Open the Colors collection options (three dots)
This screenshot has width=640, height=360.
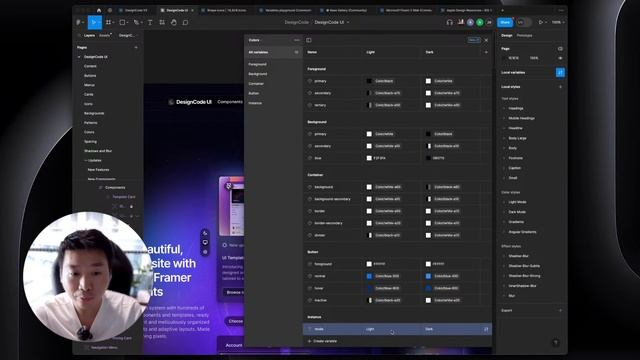pos(296,40)
